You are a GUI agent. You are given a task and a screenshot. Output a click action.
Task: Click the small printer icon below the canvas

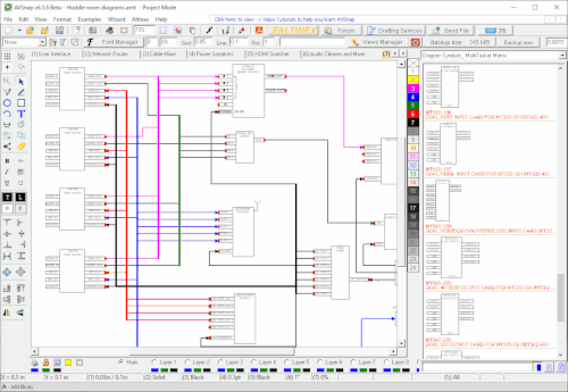tap(35, 362)
